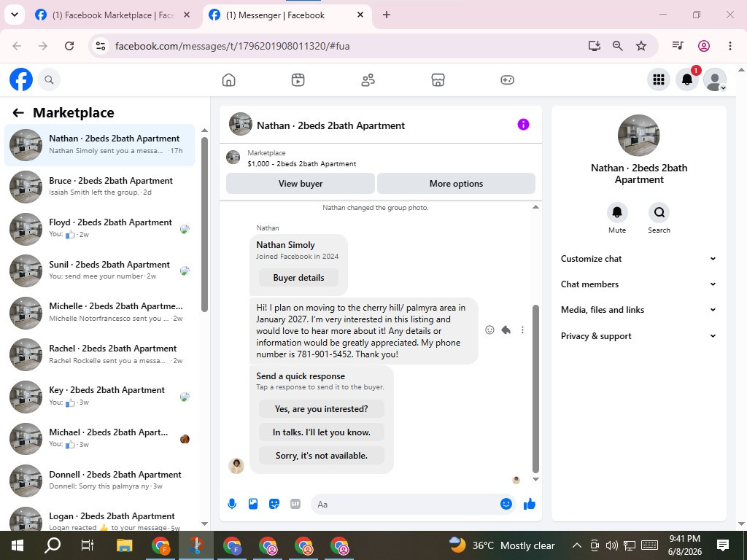Open the account profile avatar menu
The width and height of the screenshot is (747, 560).
(715, 79)
